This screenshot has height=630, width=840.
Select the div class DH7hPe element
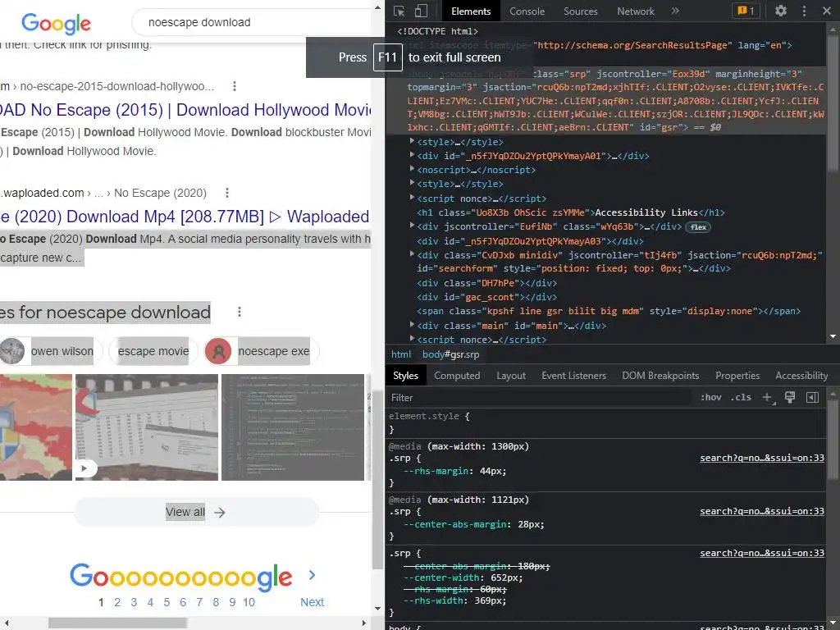[487, 283]
